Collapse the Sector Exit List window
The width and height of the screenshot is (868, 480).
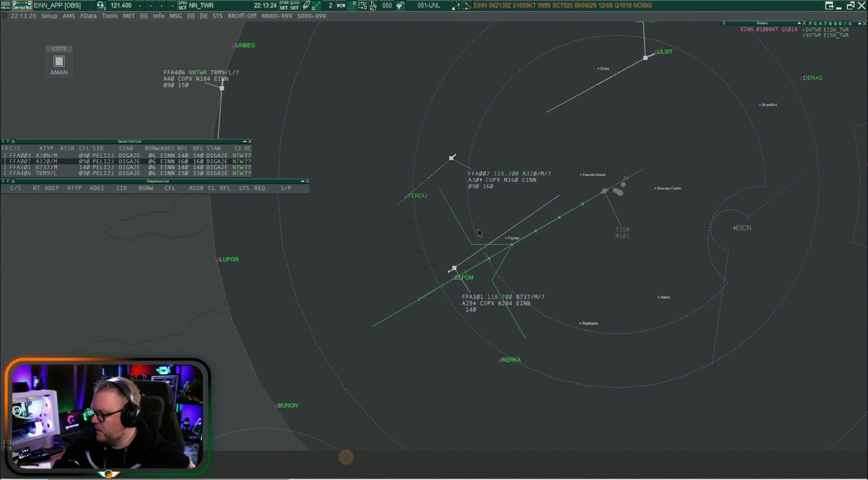point(245,141)
